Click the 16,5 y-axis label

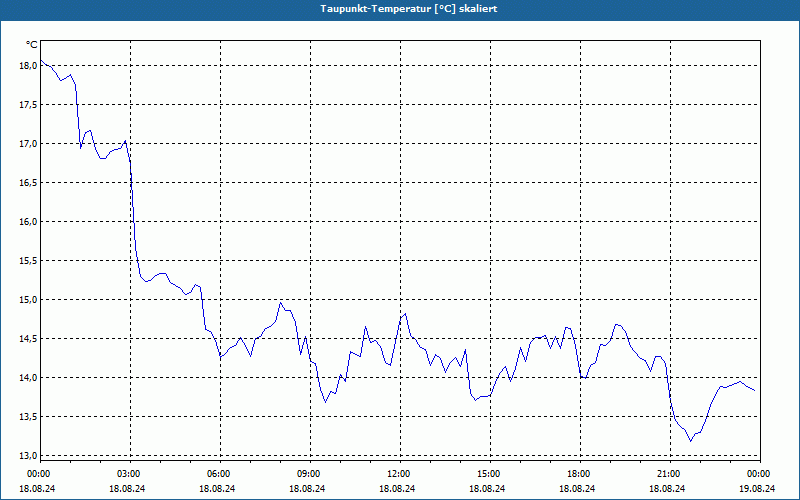click(x=29, y=183)
